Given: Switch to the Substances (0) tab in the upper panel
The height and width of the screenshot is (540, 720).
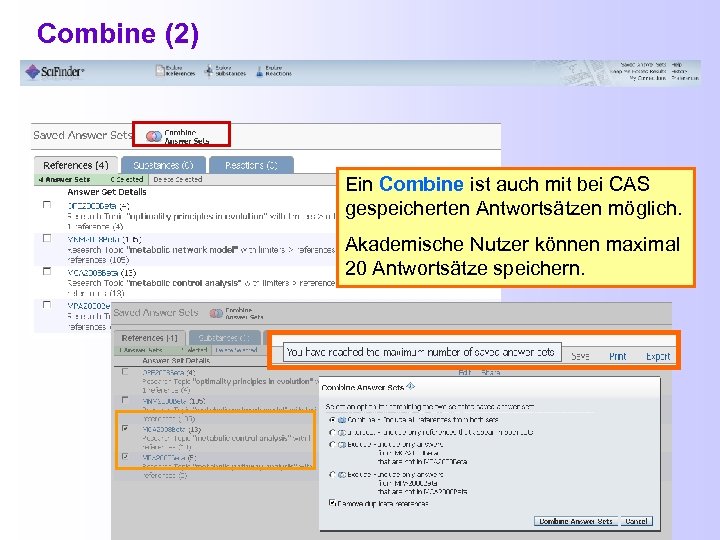Looking at the screenshot, I should pos(163,165).
